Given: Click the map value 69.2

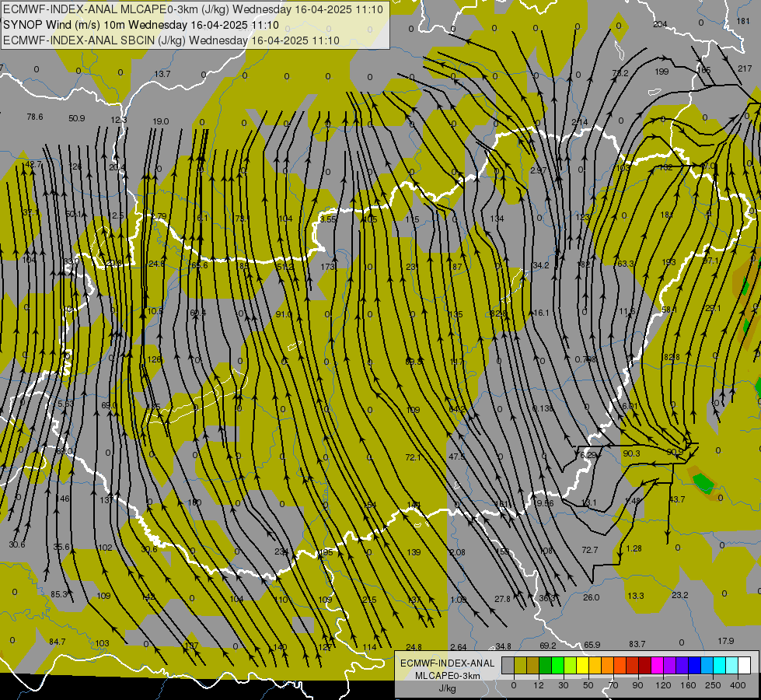Looking at the screenshot, I should point(547,646).
